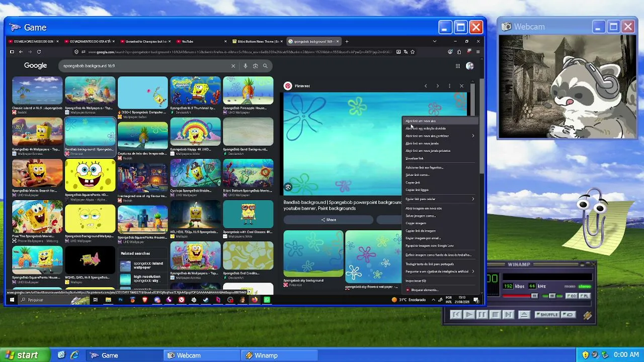Toggle Repeat mode in Winamp
Screen dimensions: 644x362
[x=569, y=315]
